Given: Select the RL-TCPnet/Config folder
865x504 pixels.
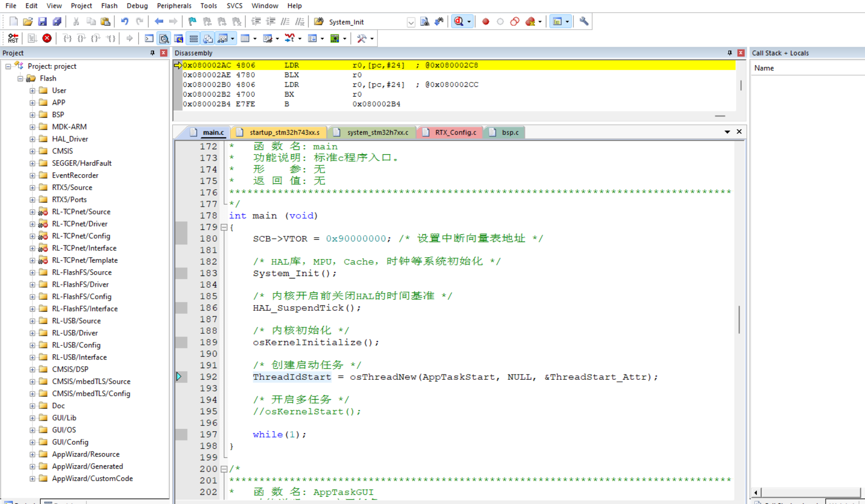Looking at the screenshot, I should 81,236.
